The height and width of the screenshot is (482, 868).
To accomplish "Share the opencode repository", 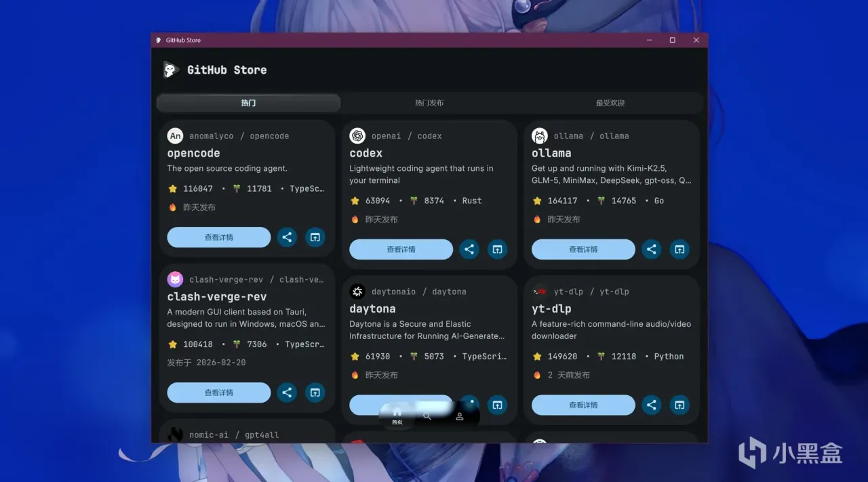I will (287, 237).
